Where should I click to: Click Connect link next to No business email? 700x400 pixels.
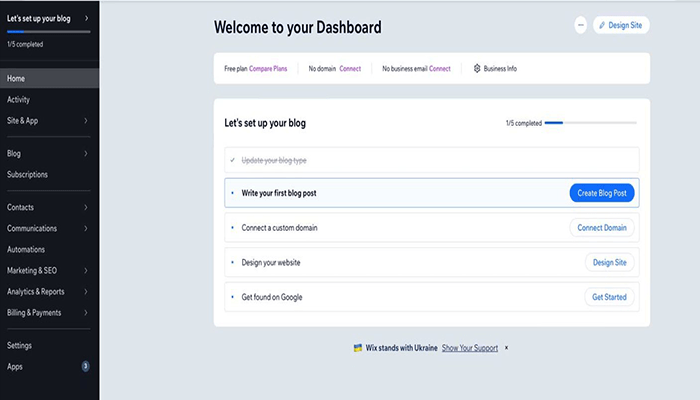tap(440, 69)
